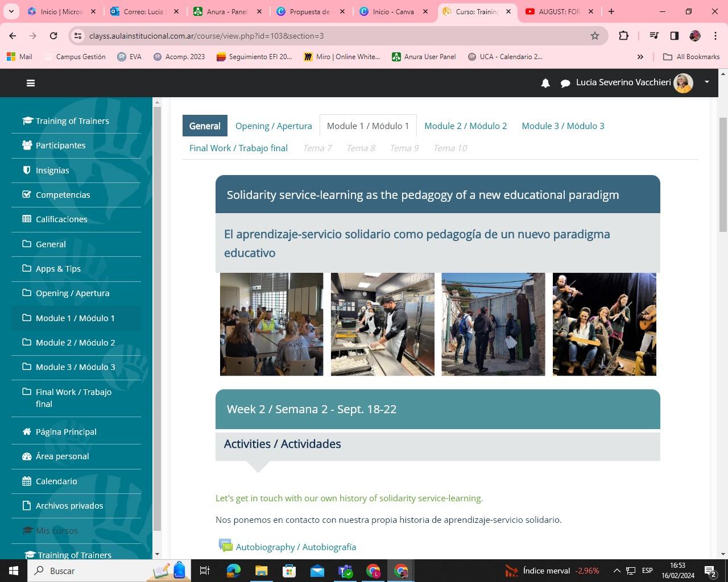Select the General course tab
Image resolution: width=728 pixels, height=582 pixels.
point(205,126)
